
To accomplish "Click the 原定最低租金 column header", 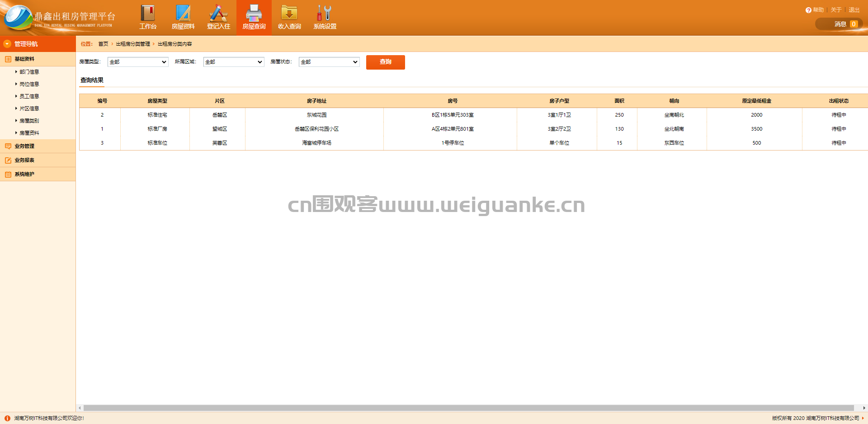I will point(756,101).
